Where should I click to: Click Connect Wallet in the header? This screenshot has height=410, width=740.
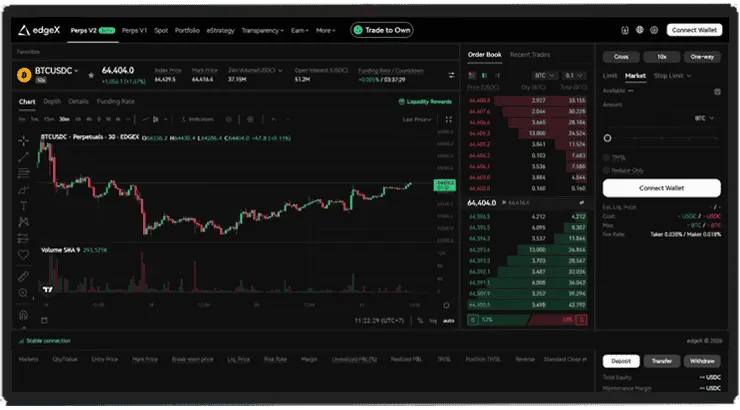click(694, 30)
